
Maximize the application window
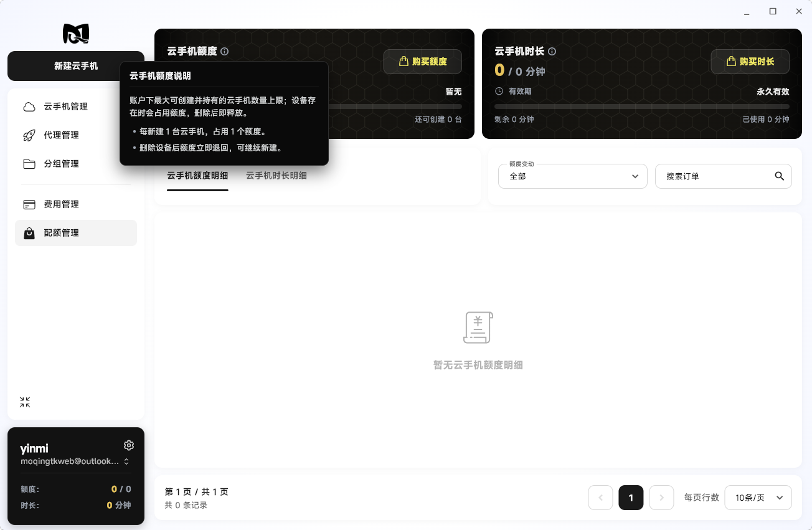coord(773,11)
